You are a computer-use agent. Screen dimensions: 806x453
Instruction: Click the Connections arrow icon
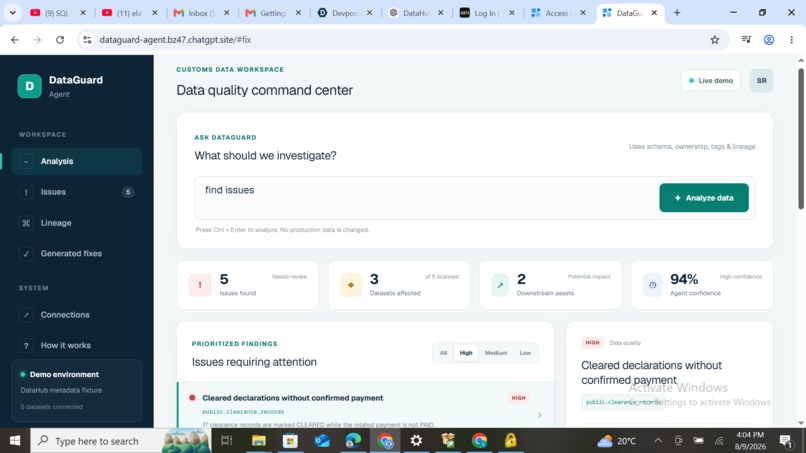click(x=26, y=315)
